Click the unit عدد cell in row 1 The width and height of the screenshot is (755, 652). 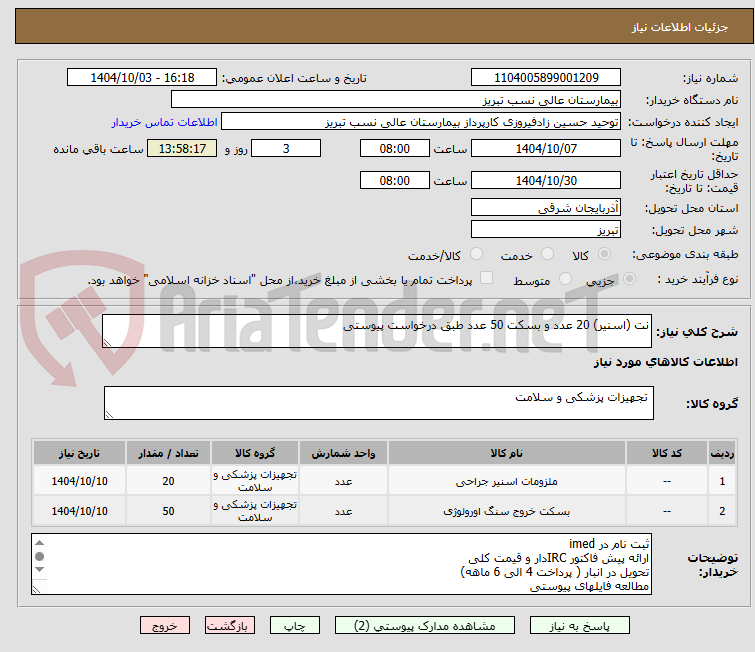coord(343,481)
